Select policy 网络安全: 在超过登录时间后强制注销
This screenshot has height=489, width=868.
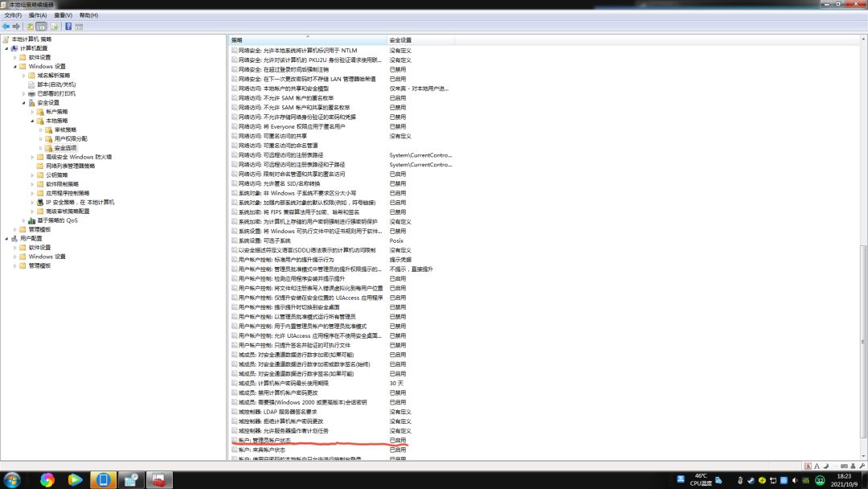click(x=283, y=70)
